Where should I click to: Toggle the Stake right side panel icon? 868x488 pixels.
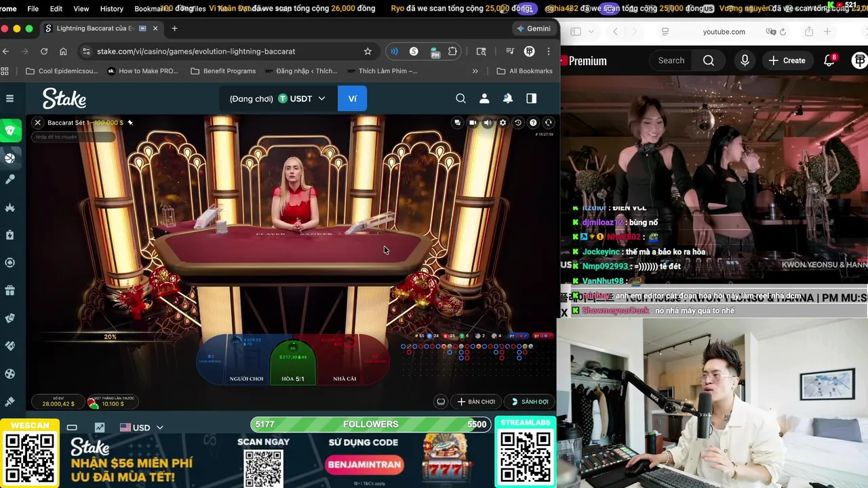[x=532, y=98]
